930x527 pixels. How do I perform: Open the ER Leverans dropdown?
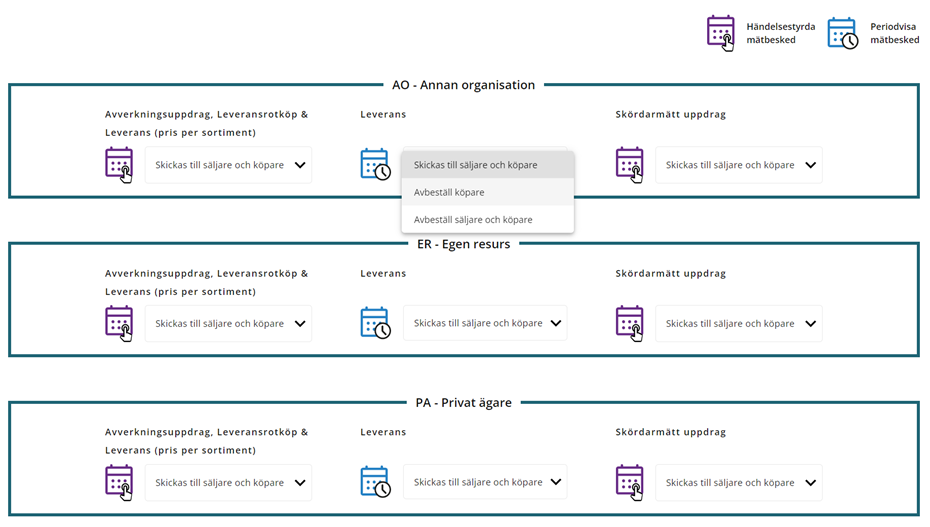pos(485,323)
